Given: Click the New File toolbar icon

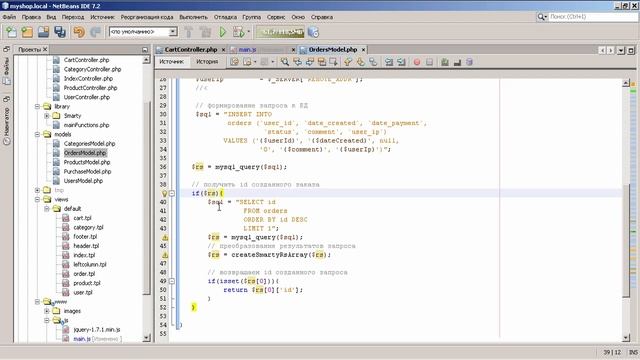Looking at the screenshot, I should [x=11, y=32].
